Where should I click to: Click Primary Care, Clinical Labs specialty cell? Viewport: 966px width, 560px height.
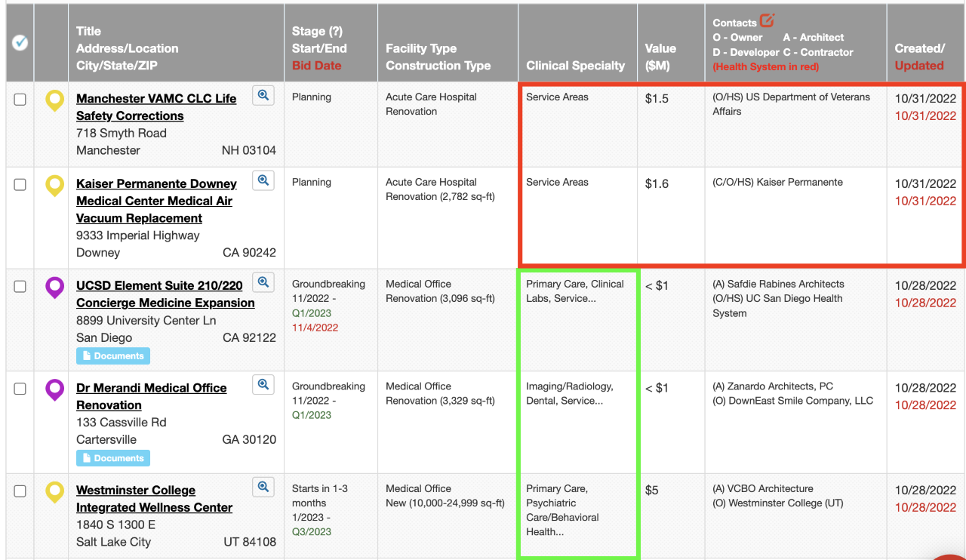(x=575, y=291)
